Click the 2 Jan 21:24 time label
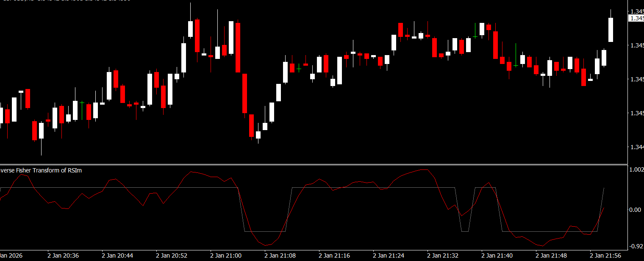 [x=389, y=256]
